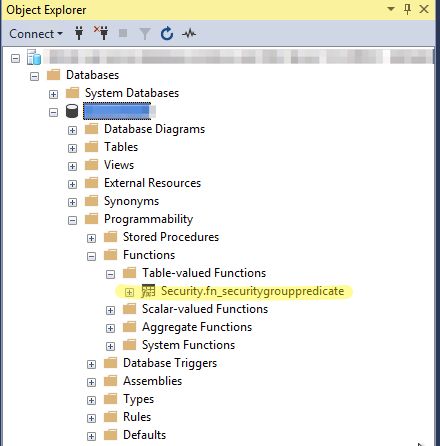Select Scalar-valued Functions label
440x446 pixels.
(x=205, y=309)
